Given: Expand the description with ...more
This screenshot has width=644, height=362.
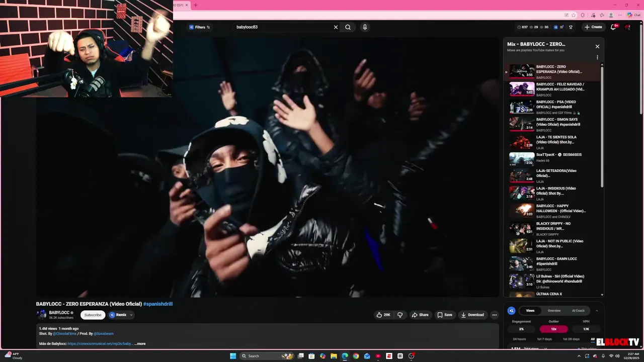Looking at the screenshot, I should [140, 343].
